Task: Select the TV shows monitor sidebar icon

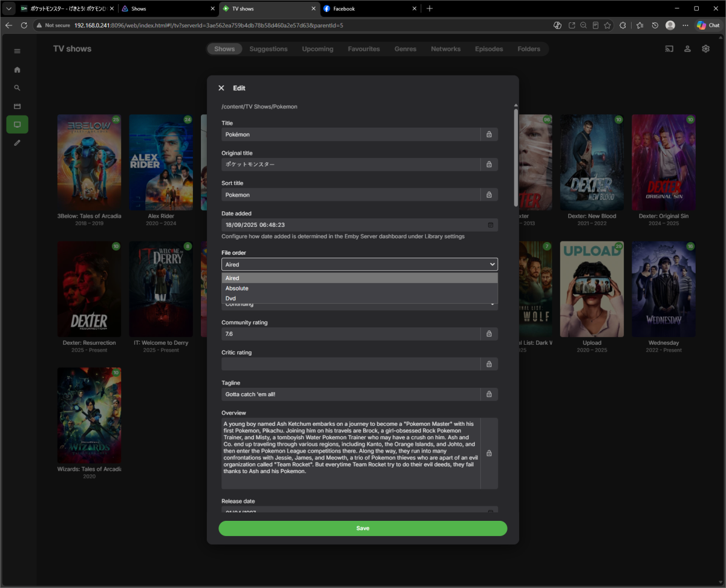Action: tap(17, 125)
